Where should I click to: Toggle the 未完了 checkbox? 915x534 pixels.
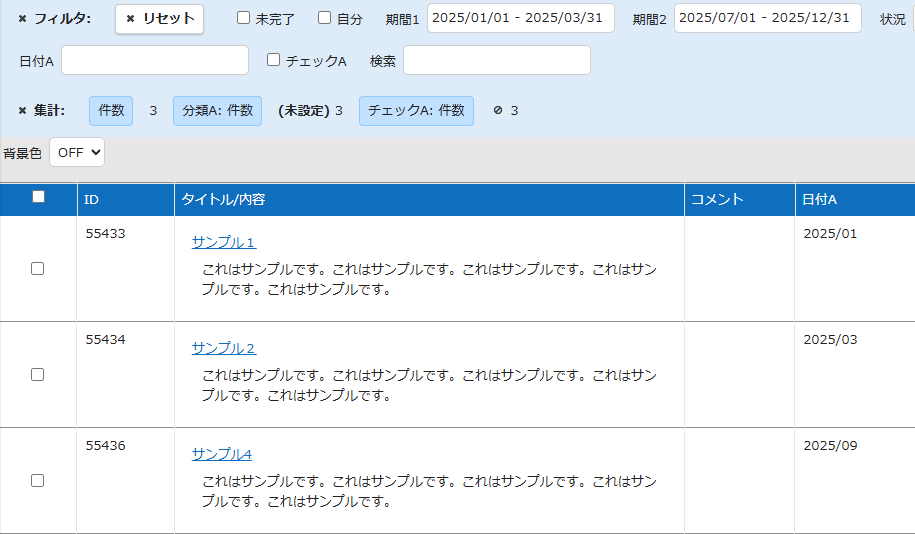click(243, 18)
